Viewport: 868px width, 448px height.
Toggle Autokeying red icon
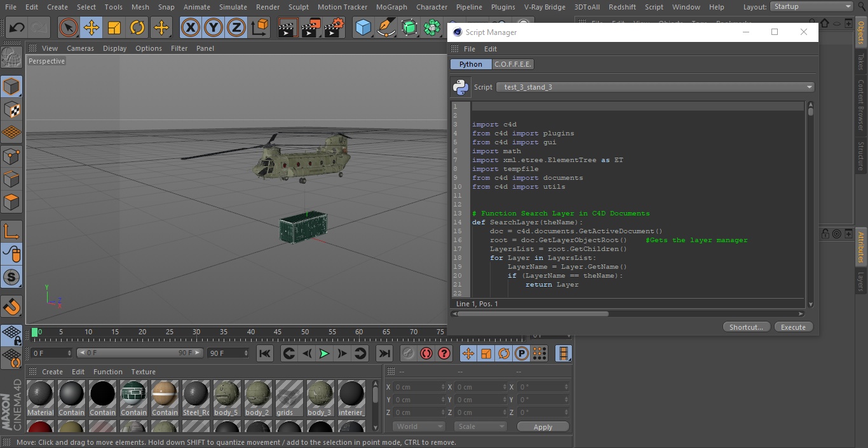[x=426, y=353]
